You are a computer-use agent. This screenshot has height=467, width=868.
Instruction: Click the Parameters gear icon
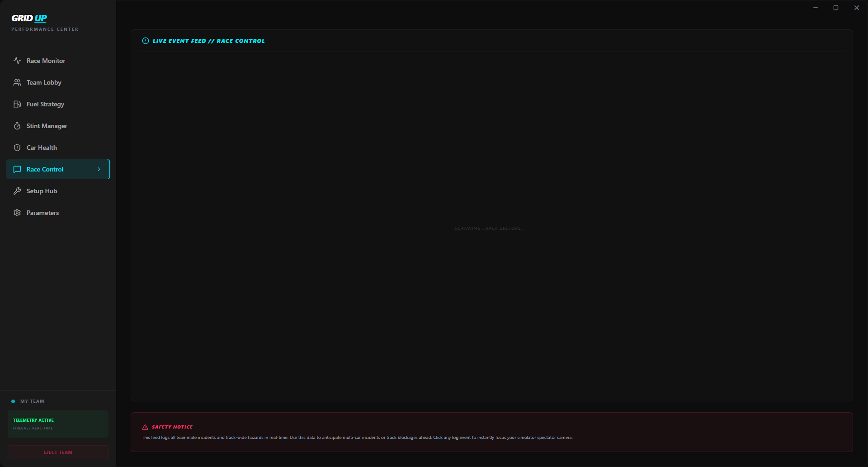[17, 213]
